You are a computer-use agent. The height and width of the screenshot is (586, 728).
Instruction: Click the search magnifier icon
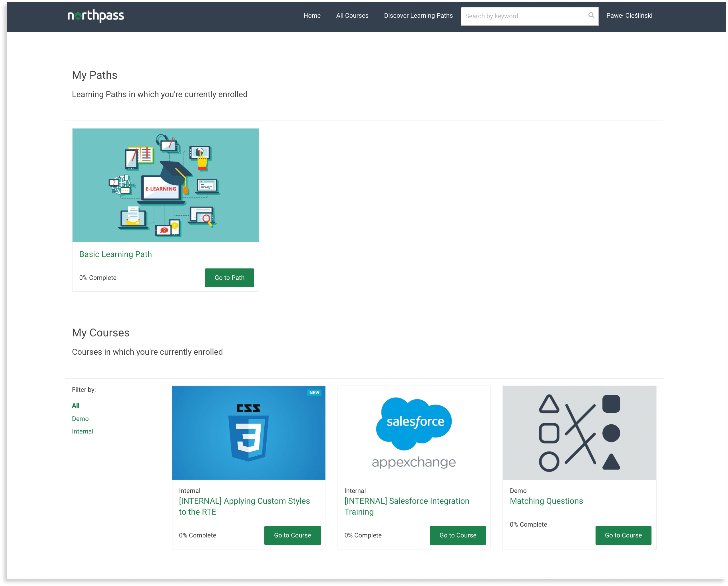point(591,15)
